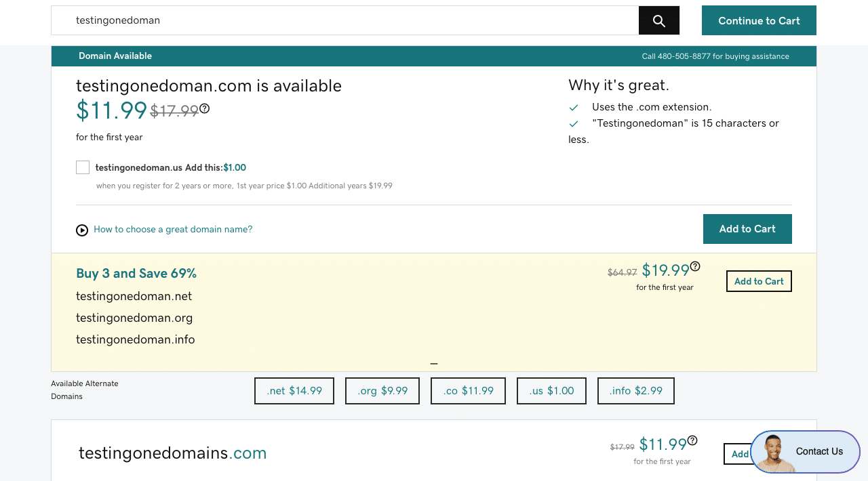Image resolution: width=868 pixels, height=481 pixels.
Task: Choose the .co $11.99 option
Action: [468, 391]
